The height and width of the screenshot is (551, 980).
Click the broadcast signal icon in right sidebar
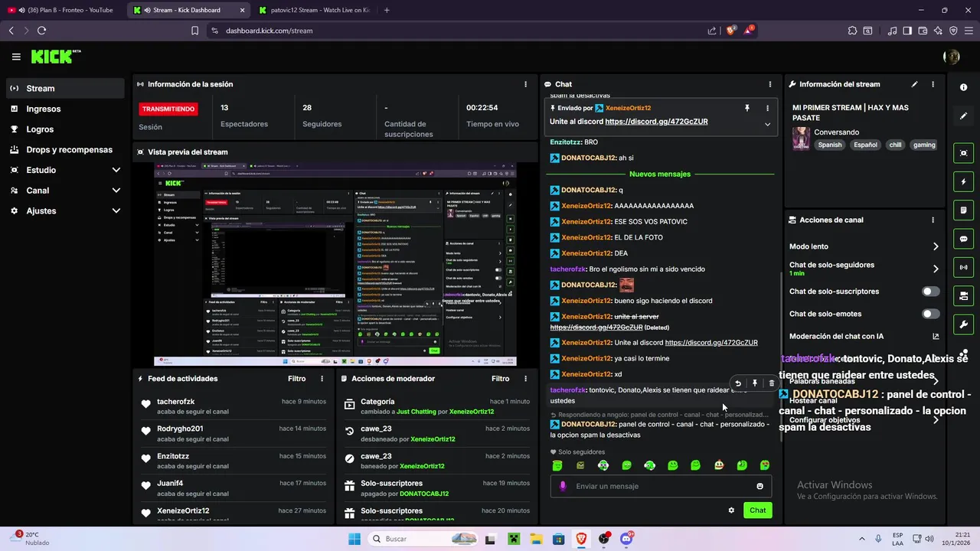point(963,267)
